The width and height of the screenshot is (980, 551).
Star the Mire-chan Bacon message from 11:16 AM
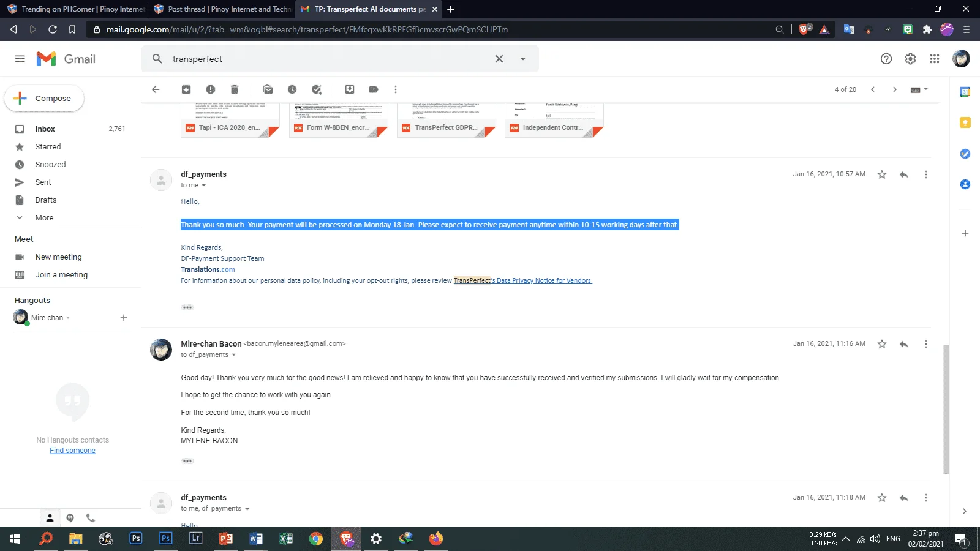pos(882,344)
